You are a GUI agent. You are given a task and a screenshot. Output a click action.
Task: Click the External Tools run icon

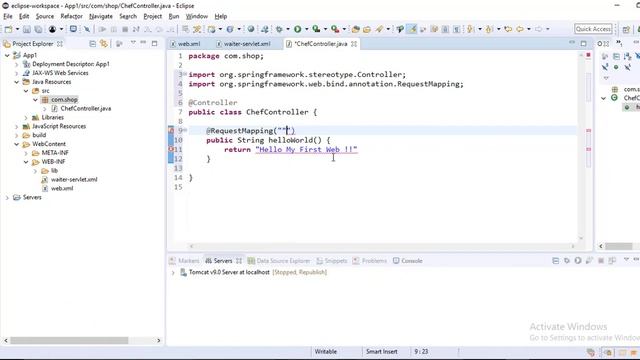(335, 29)
